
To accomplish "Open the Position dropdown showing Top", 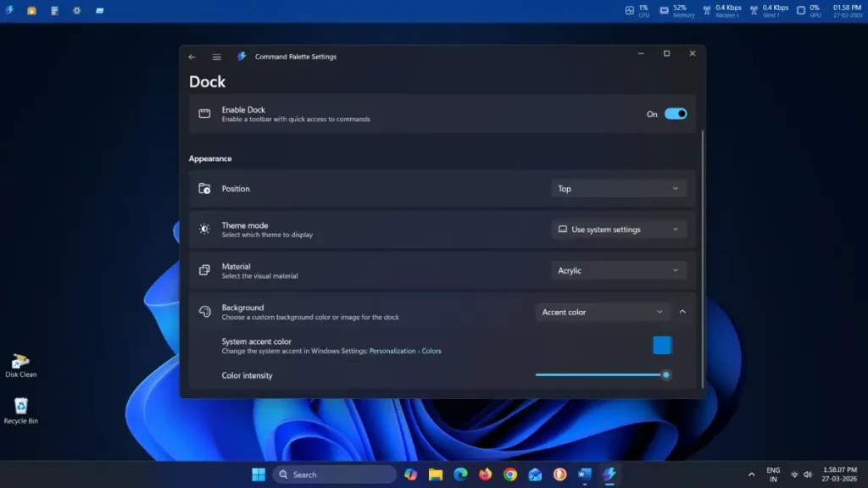I will point(618,188).
